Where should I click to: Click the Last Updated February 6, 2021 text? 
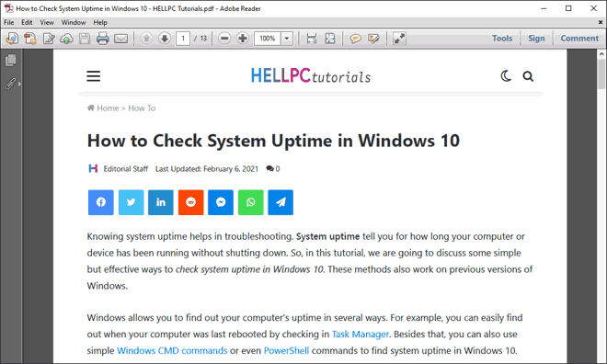pyautogui.click(x=207, y=168)
